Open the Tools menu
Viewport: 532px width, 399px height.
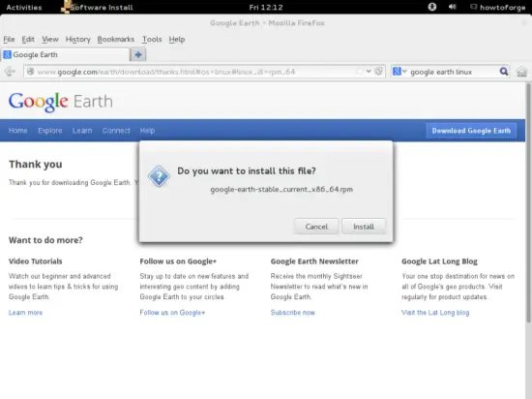point(152,40)
